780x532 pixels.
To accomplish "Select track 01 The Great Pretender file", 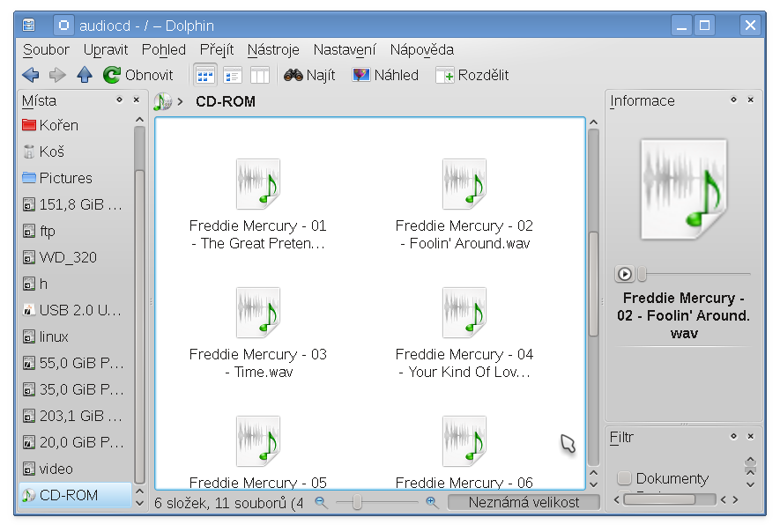I will tap(257, 205).
